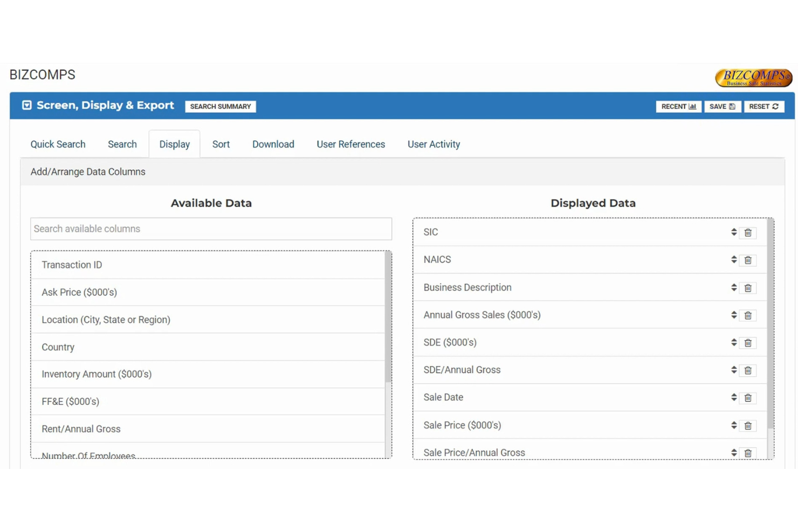798x532 pixels.
Task: Delete the SIC column via its trash icon
Action: click(x=748, y=232)
